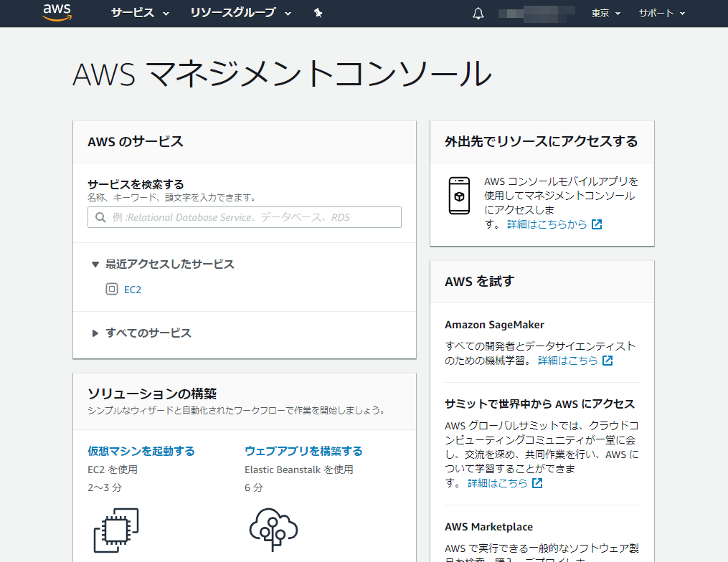728x562 pixels.
Task: Open the notifications bell
Action: [x=478, y=14]
